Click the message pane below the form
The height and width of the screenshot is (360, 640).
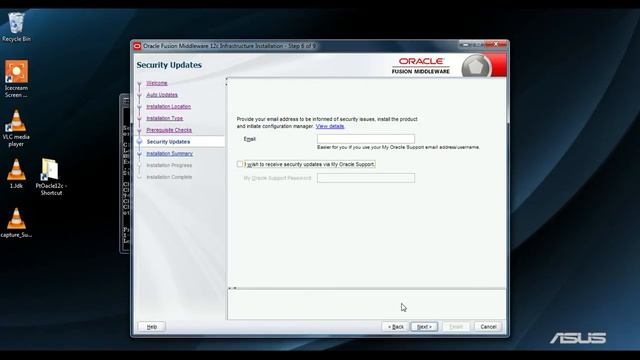367,304
